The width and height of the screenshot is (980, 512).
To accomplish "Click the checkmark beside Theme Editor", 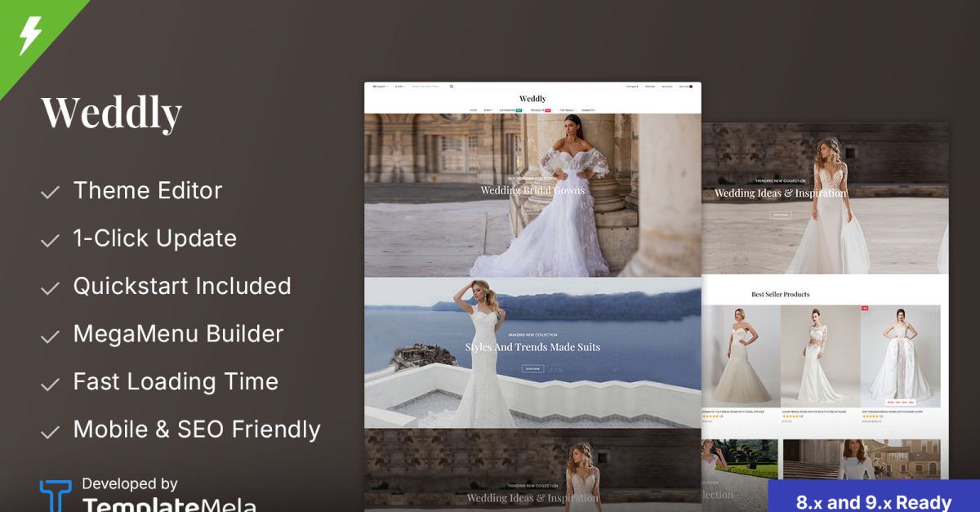I will (51, 193).
